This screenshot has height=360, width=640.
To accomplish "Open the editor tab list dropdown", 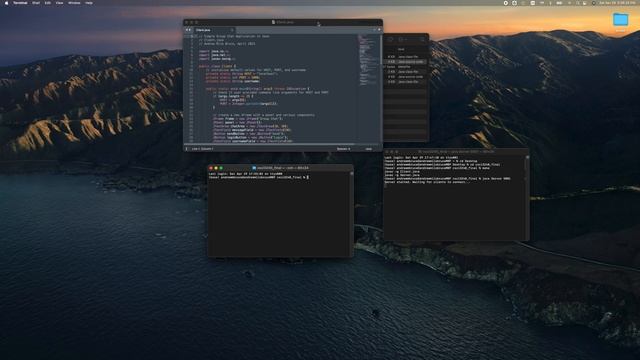I will [x=379, y=30].
